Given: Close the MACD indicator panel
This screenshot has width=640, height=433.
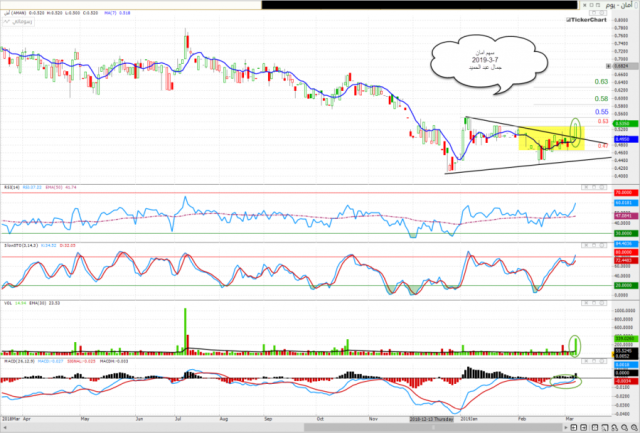Looking at the screenshot, I should (x=586, y=361).
